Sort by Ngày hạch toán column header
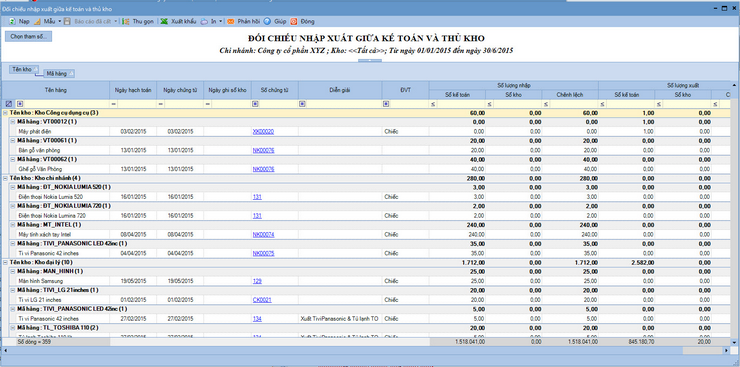740x367 pixels. 133,90
